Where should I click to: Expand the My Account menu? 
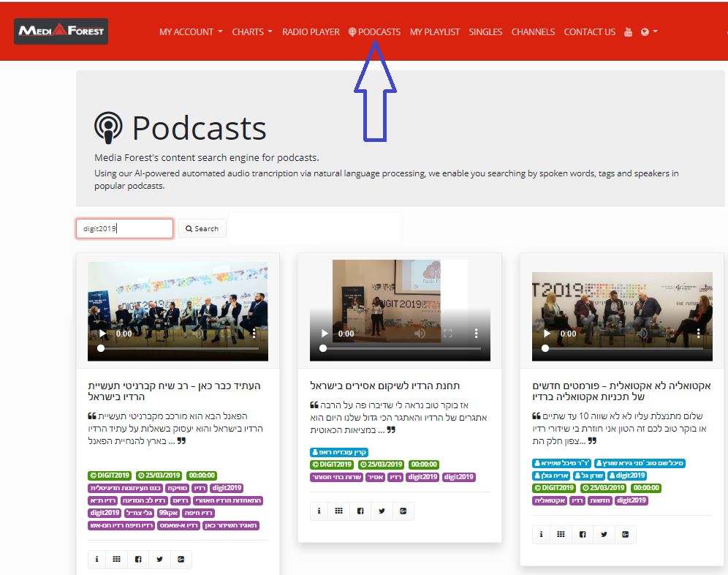click(191, 31)
